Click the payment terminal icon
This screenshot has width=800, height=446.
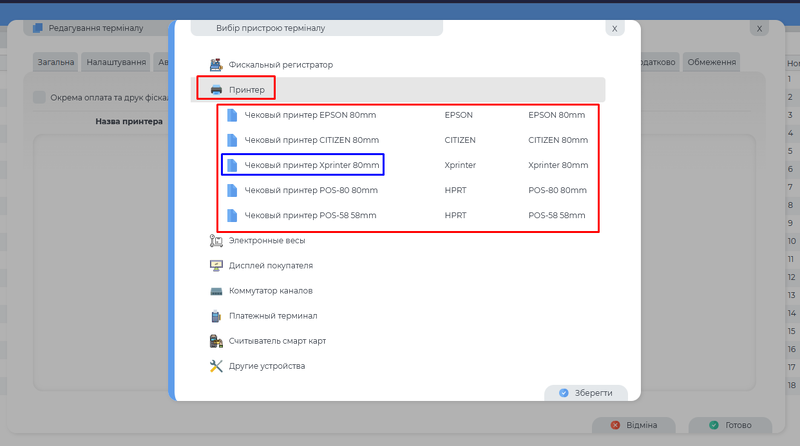click(x=215, y=316)
